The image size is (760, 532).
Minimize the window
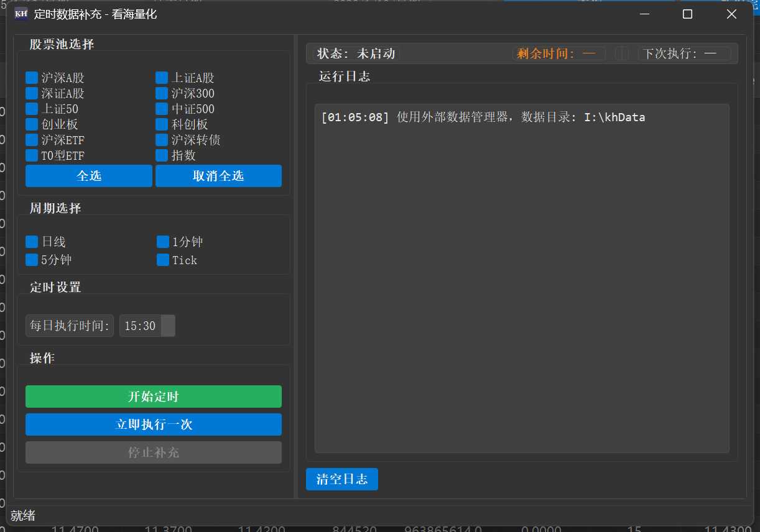pos(645,14)
